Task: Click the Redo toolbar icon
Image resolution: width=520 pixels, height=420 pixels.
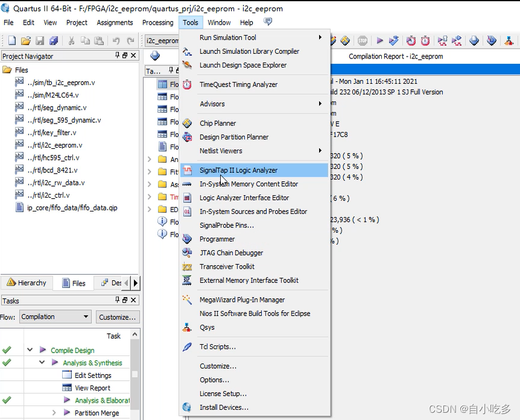Action: click(130, 41)
